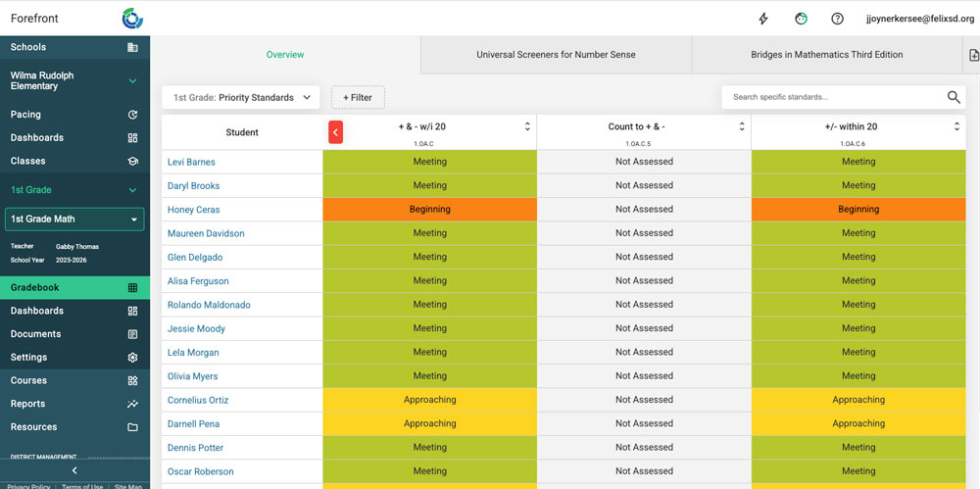Click the Settings gear icon in sidebar

(x=132, y=358)
